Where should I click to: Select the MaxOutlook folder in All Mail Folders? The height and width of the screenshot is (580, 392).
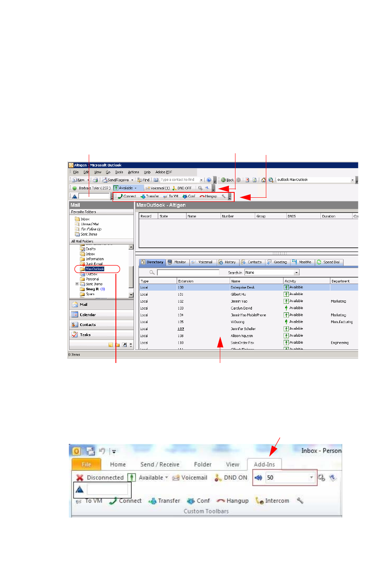[95, 269]
